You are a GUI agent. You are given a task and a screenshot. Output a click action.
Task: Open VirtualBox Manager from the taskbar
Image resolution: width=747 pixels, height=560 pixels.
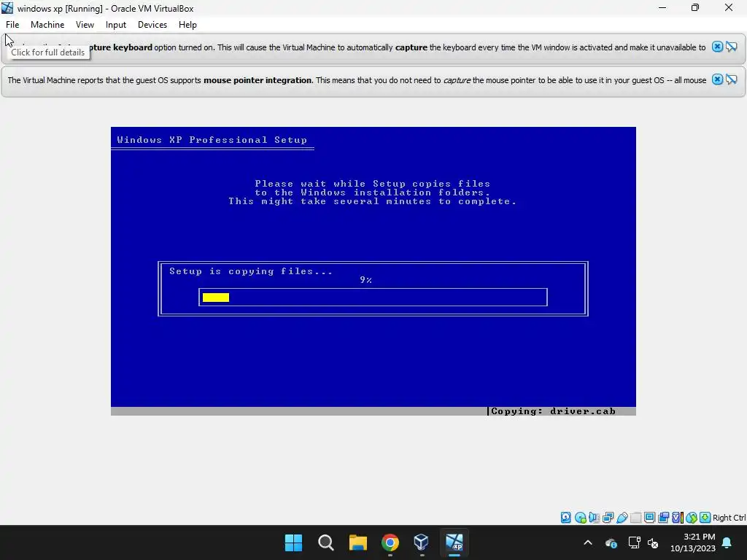tap(422, 542)
